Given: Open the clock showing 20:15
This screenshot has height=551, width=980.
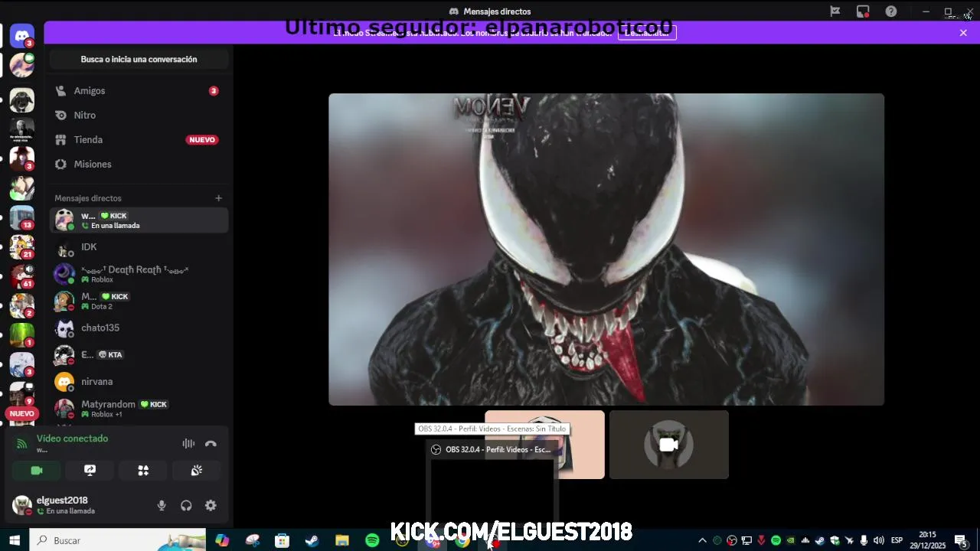Looking at the screenshot, I should (x=928, y=540).
